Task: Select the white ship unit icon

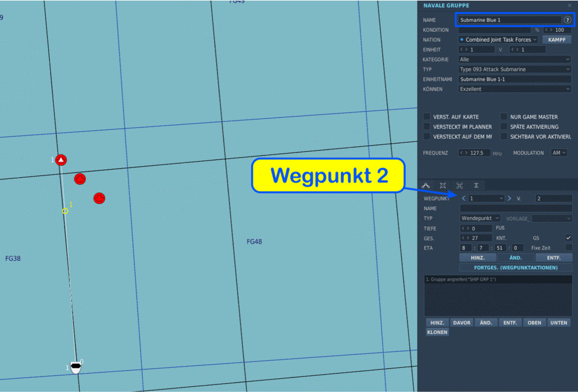Action: click(76, 368)
